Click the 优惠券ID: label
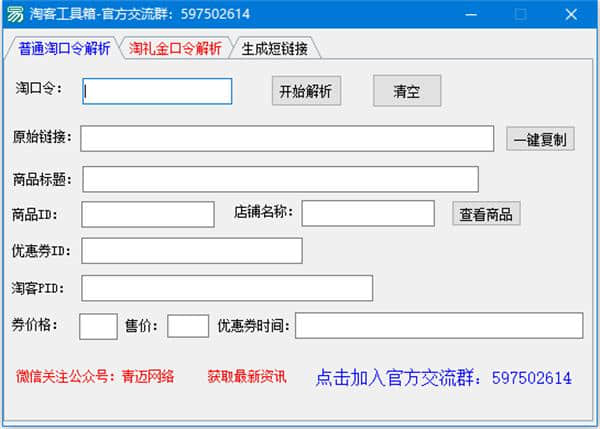Screen dimensions: 600x429 point(41,251)
